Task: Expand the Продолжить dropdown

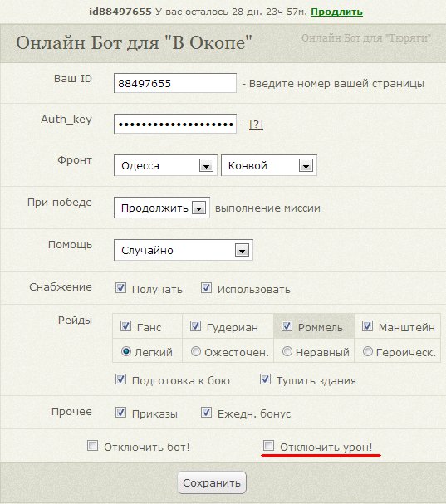Action: point(162,208)
